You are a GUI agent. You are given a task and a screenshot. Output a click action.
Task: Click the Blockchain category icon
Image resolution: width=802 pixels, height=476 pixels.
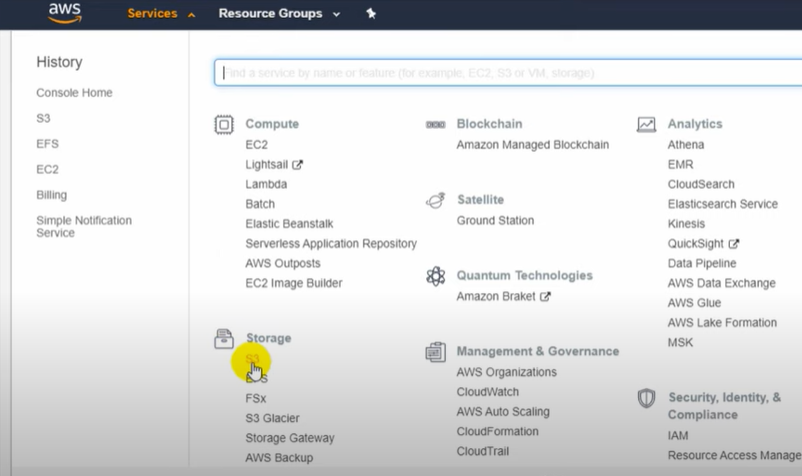[x=435, y=125]
